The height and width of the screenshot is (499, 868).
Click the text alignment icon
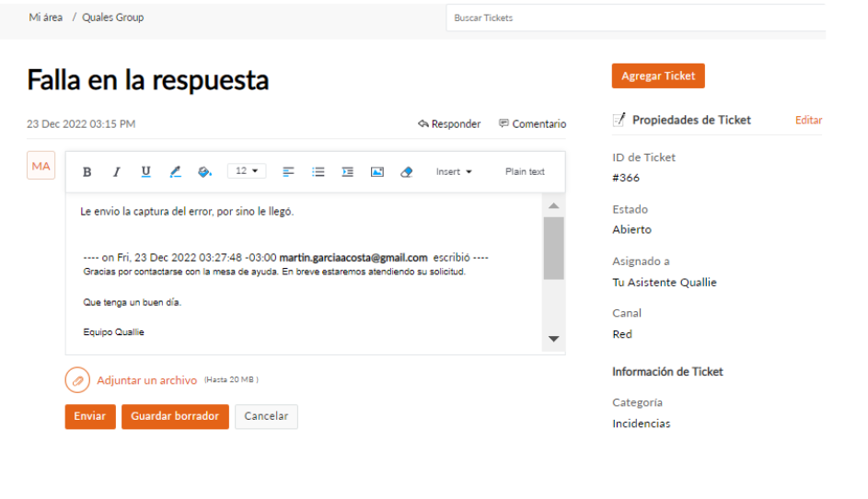point(288,172)
